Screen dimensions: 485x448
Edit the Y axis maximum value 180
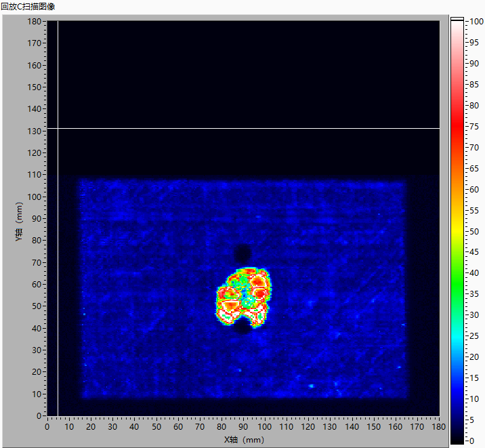coord(35,21)
